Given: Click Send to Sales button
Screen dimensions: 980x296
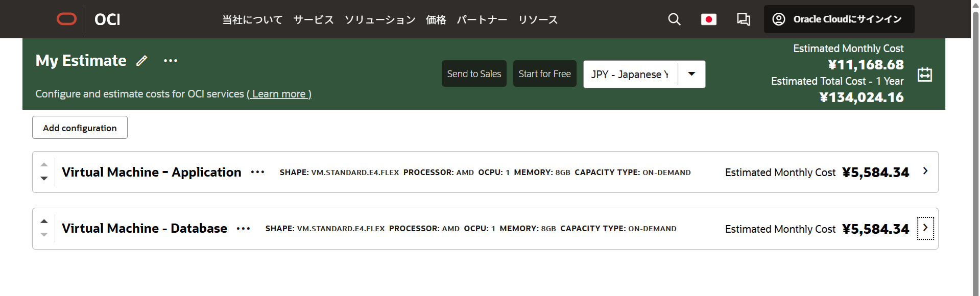Looking at the screenshot, I should coord(474,73).
